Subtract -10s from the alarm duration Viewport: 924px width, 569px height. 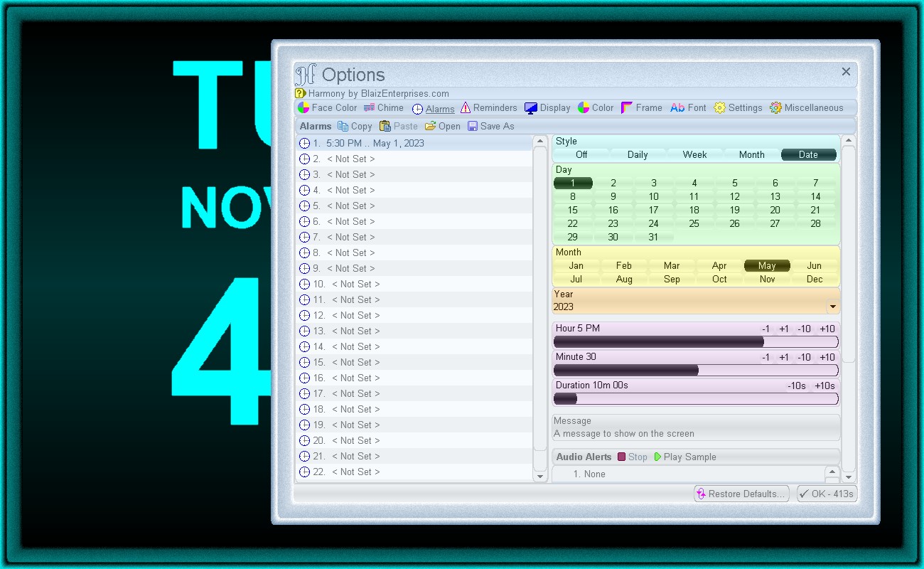click(797, 385)
